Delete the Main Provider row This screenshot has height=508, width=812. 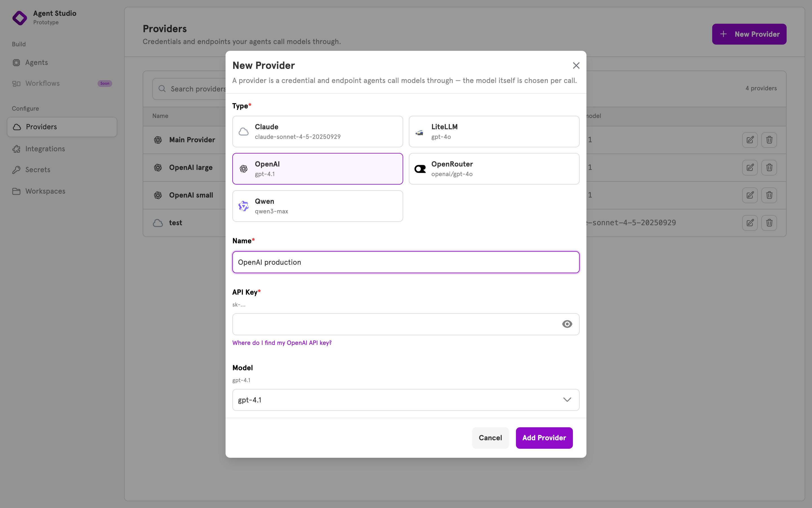[769, 140]
